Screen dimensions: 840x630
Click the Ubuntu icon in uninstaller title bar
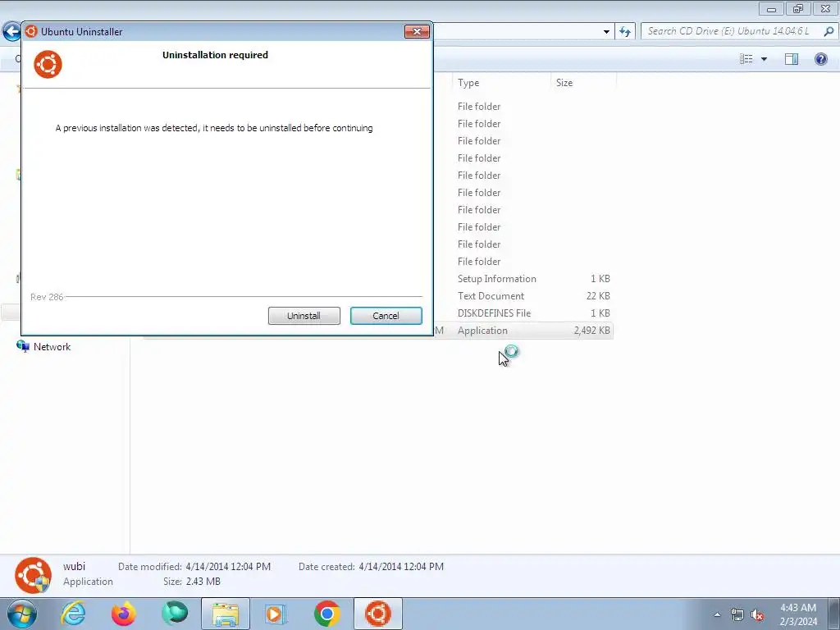coord(31,32)
